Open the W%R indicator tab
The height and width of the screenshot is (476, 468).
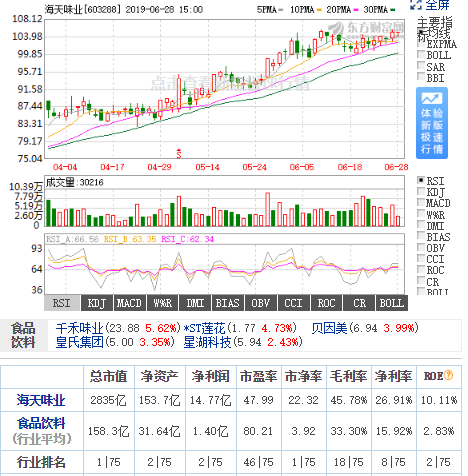(x=162, y=303)
